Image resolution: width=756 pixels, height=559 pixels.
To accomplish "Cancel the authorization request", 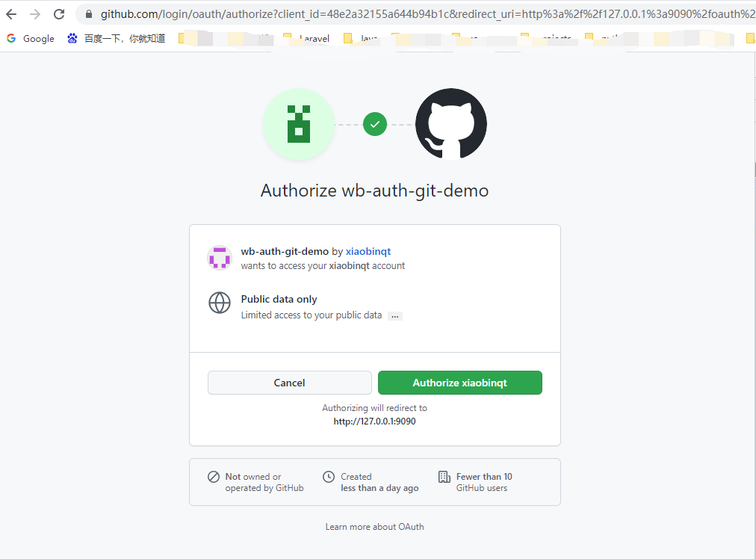I will pos(290,383).
